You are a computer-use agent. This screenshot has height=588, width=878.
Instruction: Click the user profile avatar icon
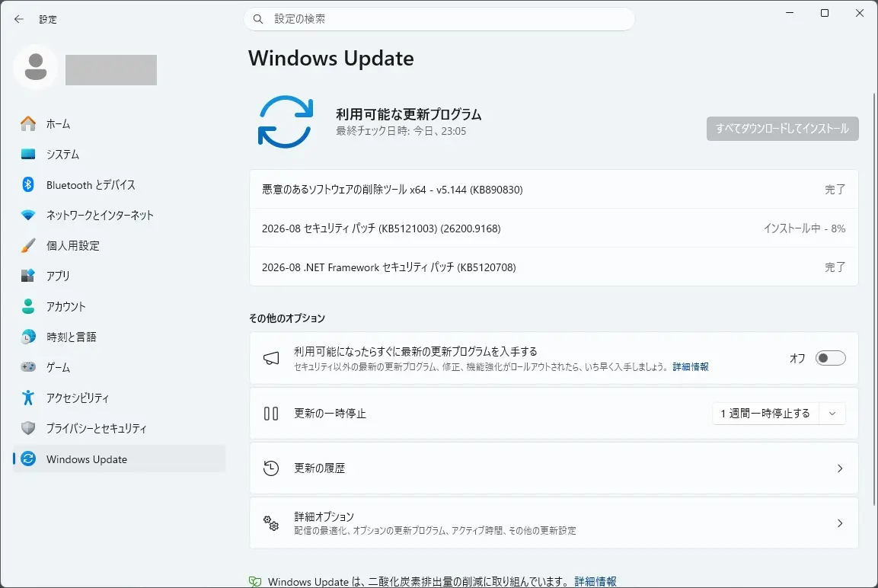[x=36, y=67]
